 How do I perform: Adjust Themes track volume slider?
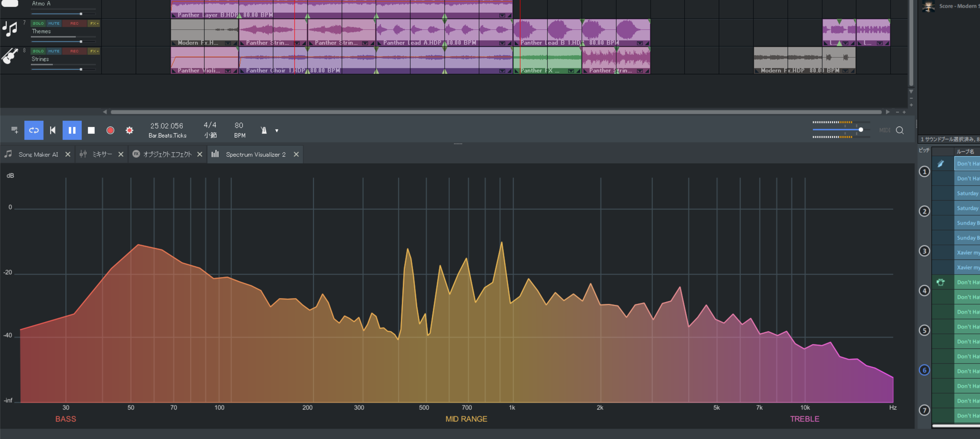(x=81, y=41)
